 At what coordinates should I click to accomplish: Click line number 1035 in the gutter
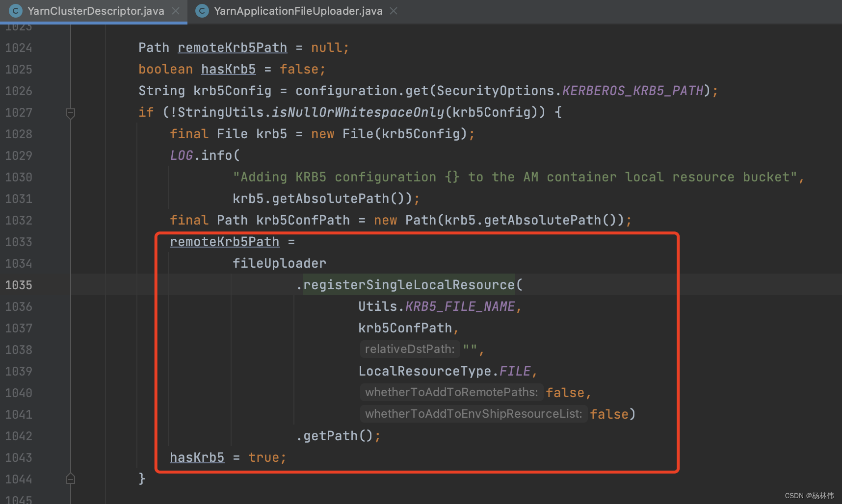pyautogui.click(x=19, y=285)
